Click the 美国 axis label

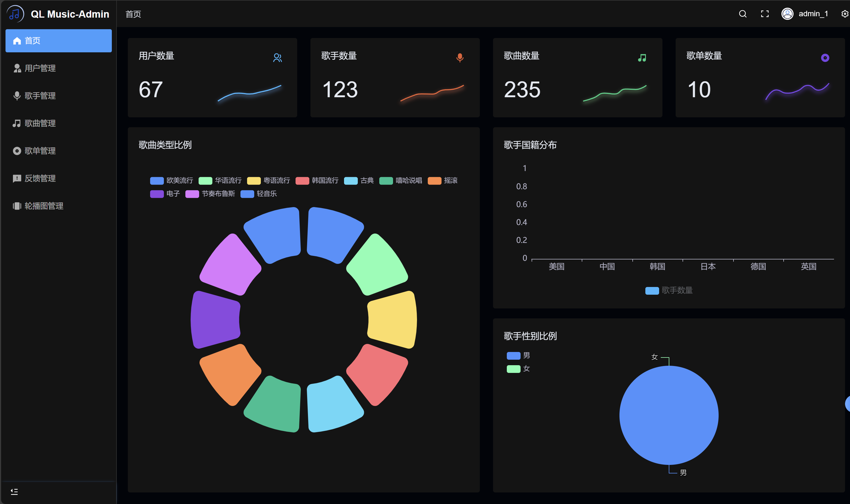point(557,267)
